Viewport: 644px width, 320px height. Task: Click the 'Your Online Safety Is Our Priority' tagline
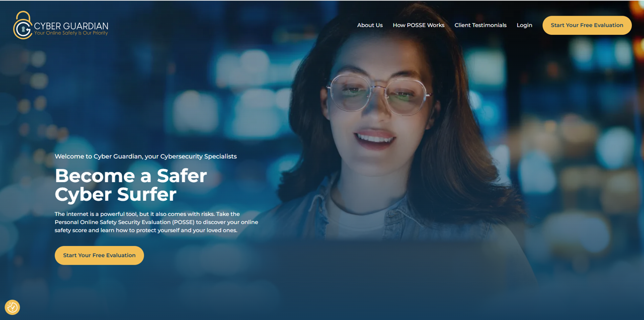pyautogui.click(x=71, y=33)
